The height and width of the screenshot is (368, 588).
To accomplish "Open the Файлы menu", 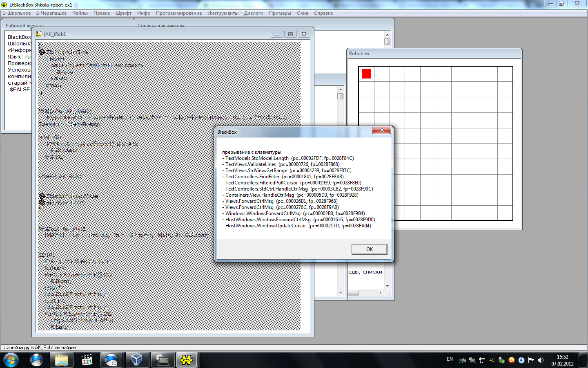I will point(80,13).
